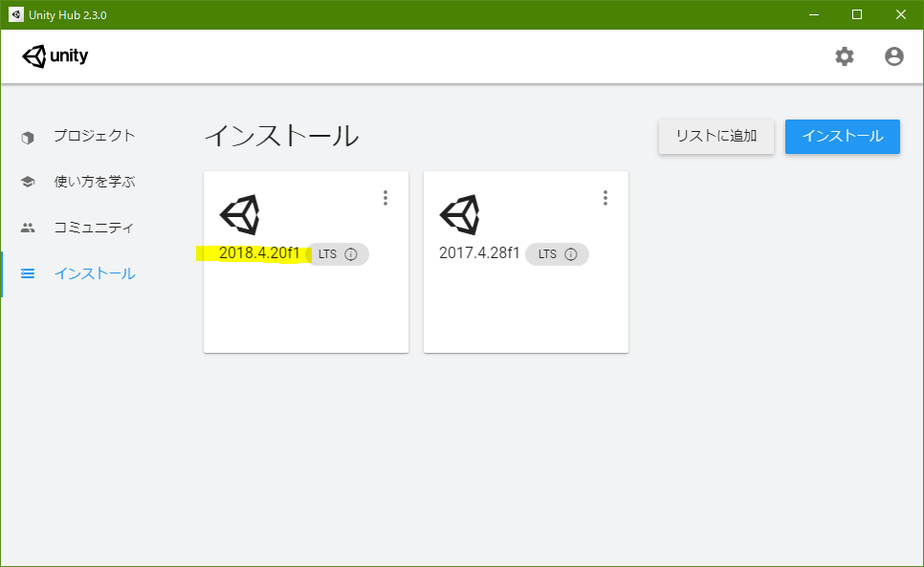Viewport: 924px width, 567px height.
Task: Click LTS label on 2017.4.28f1 card
Action: [x=547, y=254]
